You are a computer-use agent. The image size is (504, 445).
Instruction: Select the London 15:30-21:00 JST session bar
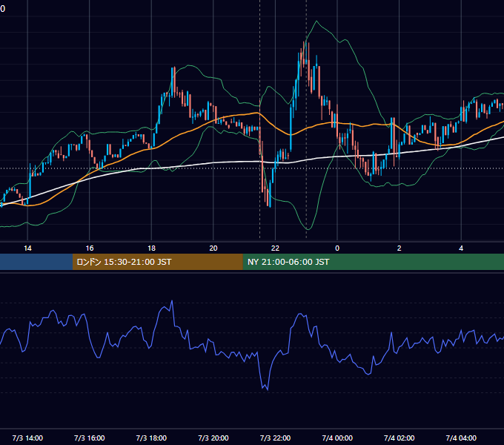pyautogui.click(x=157, y=262)
